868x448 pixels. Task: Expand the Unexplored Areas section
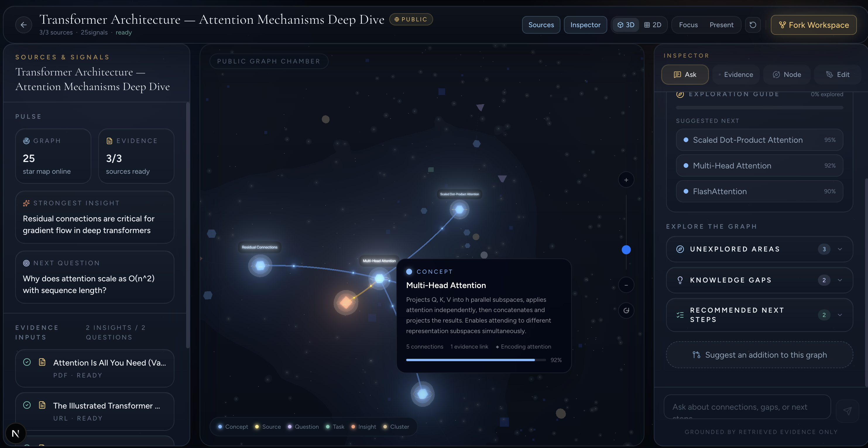[759, 249]
